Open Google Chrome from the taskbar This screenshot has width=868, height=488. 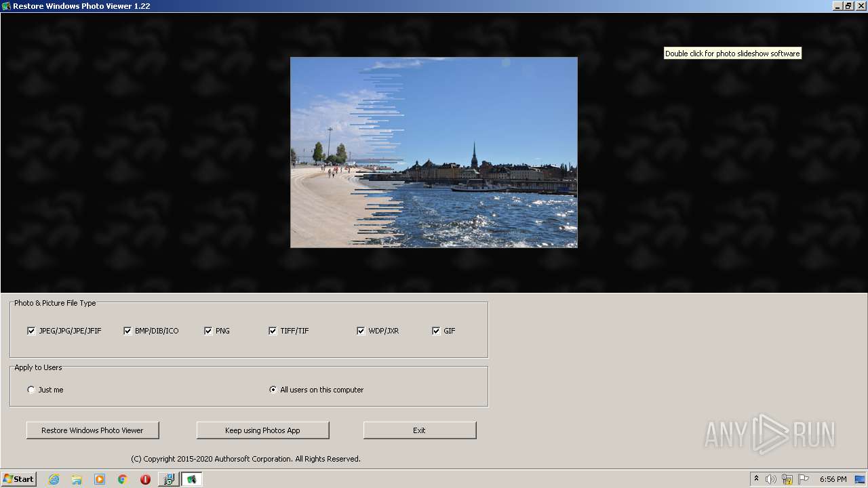(x=123, y=479)
